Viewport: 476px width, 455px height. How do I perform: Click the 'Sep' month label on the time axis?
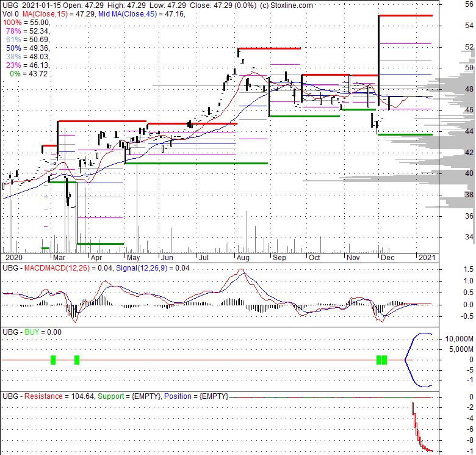pos(279,258)
